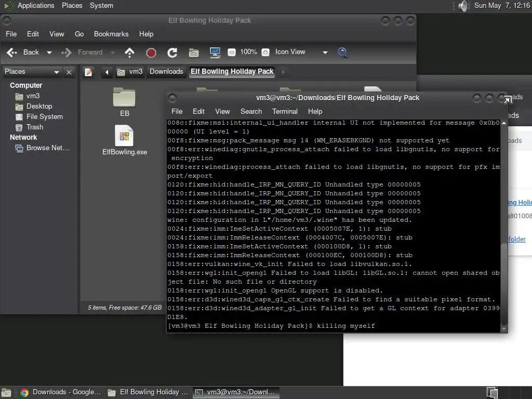This screenshot has height=399, width=532.
Task: Click the red Stop loading icon
Action: click(151, 52)
